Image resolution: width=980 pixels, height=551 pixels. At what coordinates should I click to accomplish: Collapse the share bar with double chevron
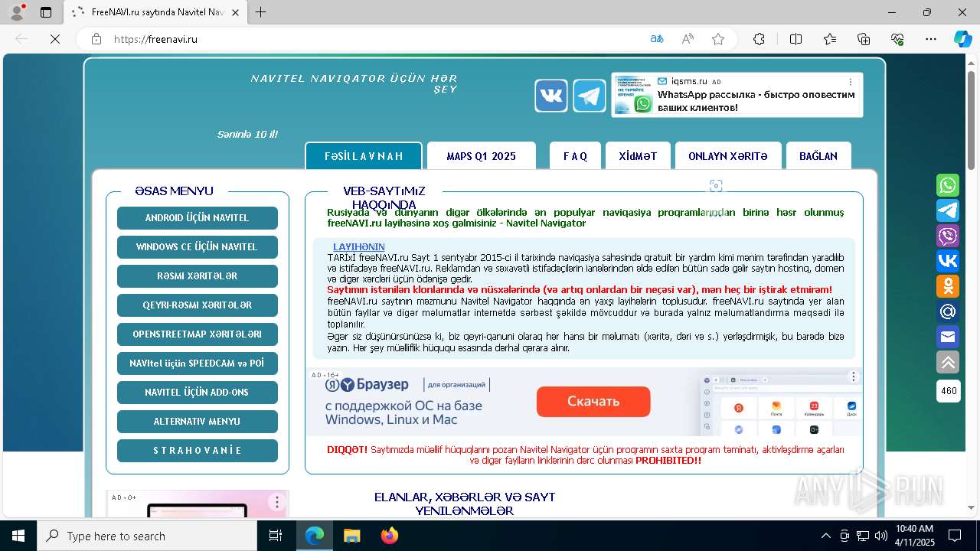tap(948, 362)
